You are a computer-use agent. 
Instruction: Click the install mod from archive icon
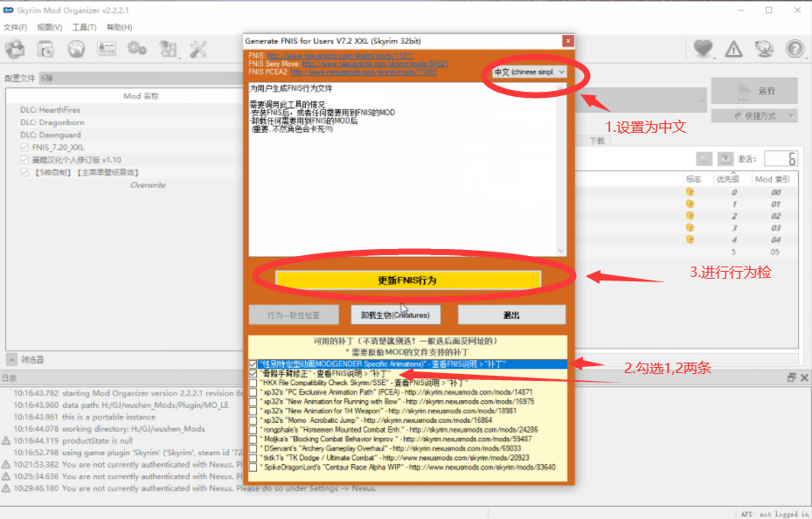tap(45, 49)
